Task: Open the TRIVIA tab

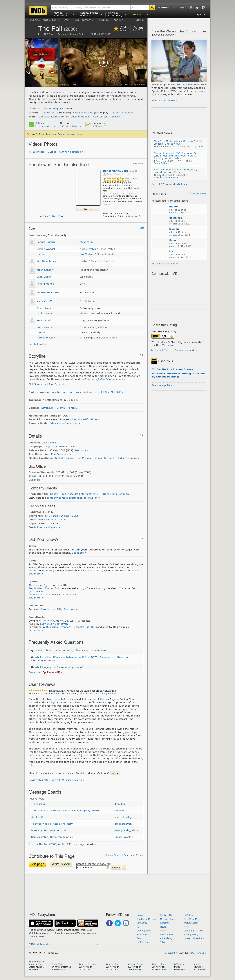Action: (x=65, y=20)
